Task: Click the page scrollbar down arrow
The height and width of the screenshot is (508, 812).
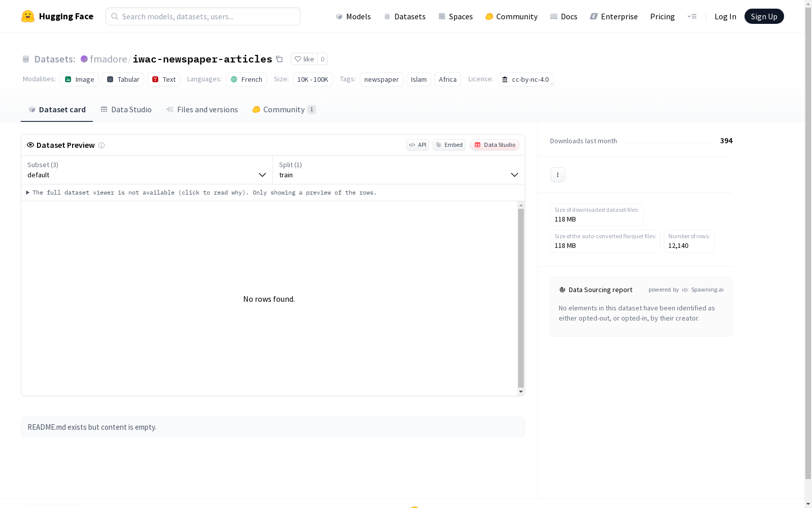Action: (x=808, y=504)
